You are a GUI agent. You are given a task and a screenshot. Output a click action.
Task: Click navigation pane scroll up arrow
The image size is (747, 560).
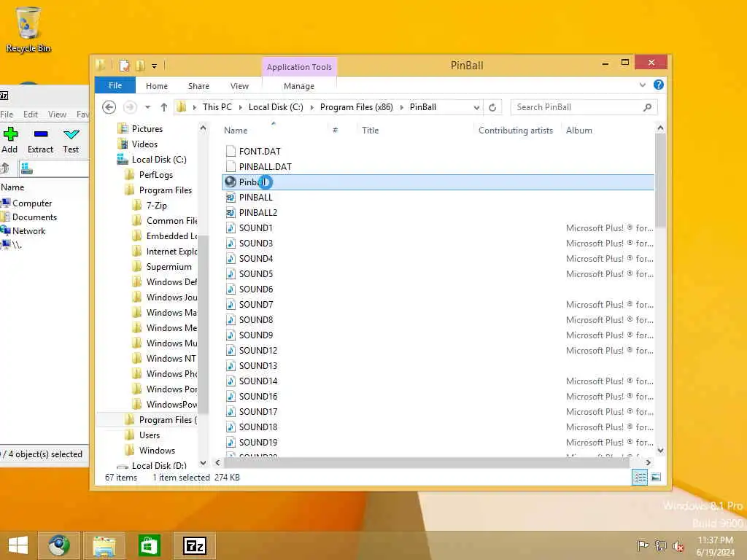tap(203, 128)
